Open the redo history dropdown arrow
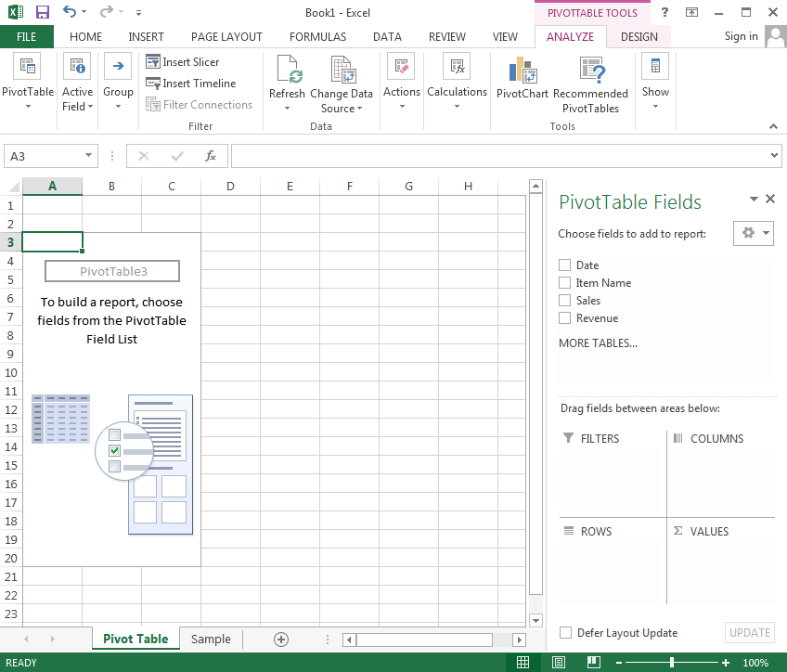 pos(121,11)
